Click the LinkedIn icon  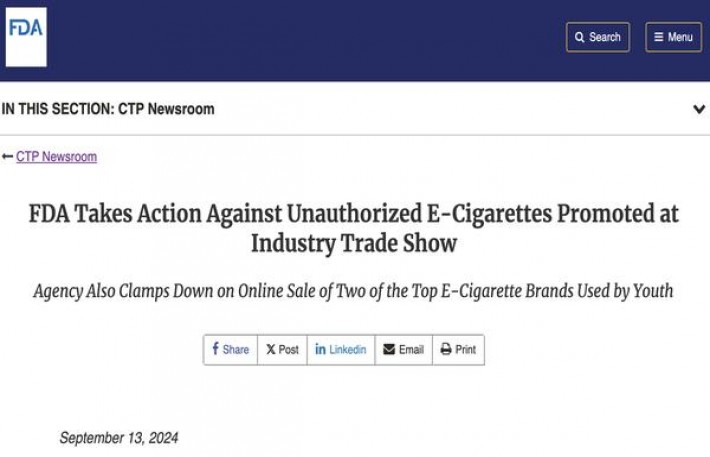point(320,349)
